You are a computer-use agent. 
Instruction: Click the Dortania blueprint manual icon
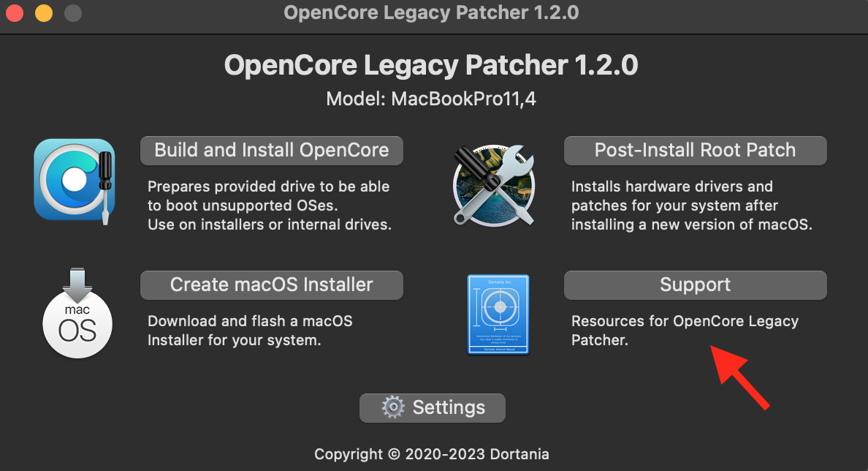[498, 314]
